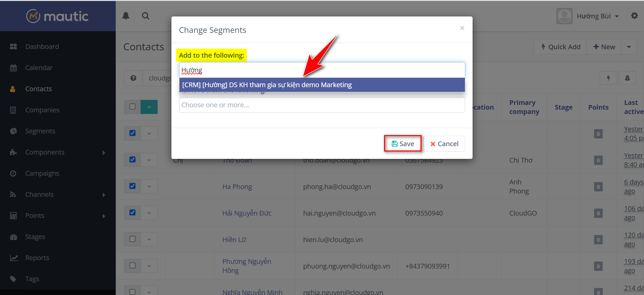The height and width of the screenshot is (295, 644).
Task: Check the Hiền Lữ contact checkbox
Action: (x=132, y=239)
